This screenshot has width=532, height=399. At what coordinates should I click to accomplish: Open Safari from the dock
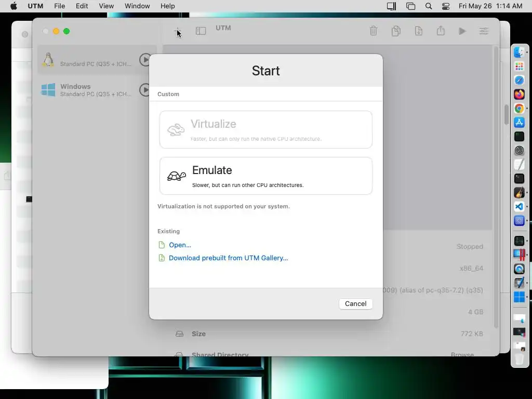519,80
